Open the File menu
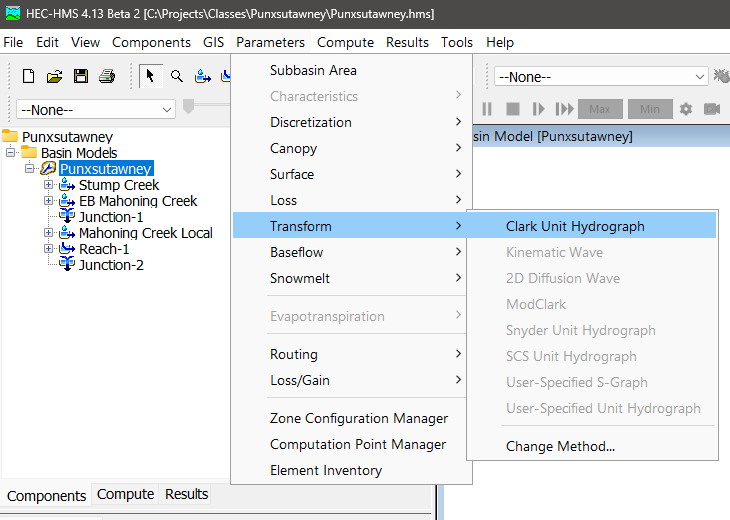This screenshot has height=520, width=730. 13,42
